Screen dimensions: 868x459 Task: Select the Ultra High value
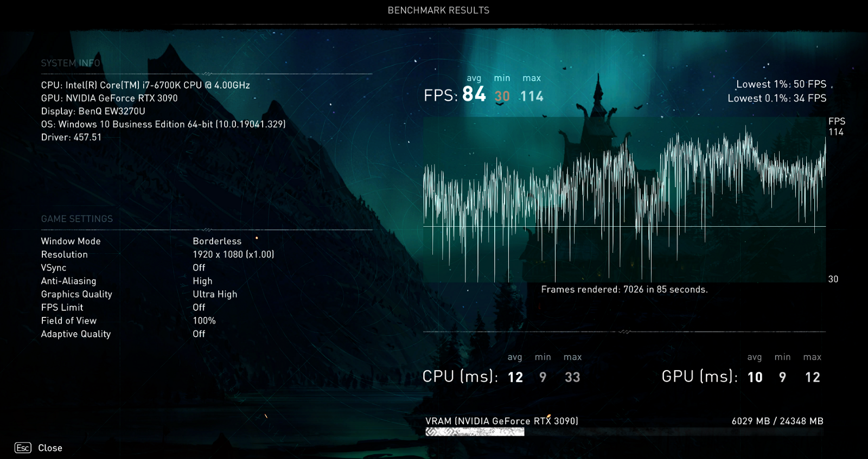215,294
